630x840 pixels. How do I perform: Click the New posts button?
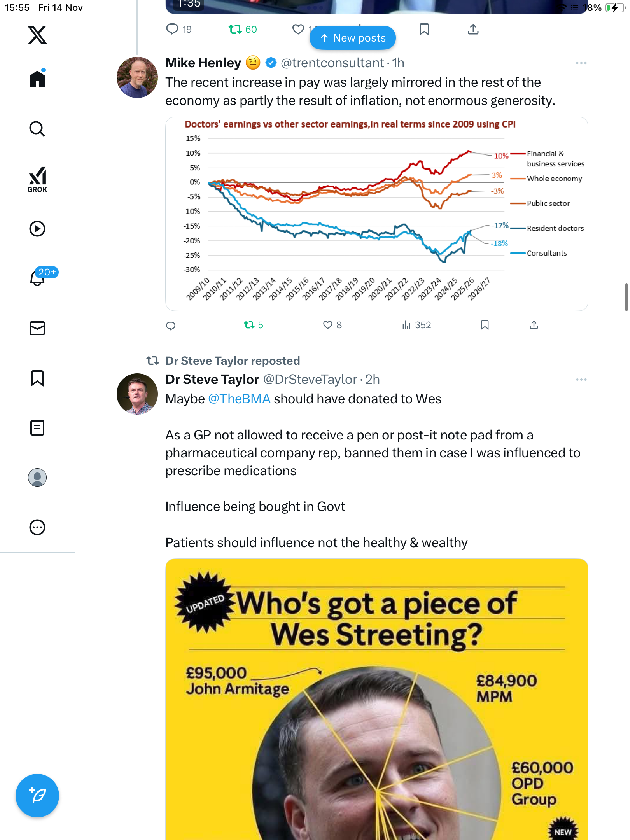[x=353, y=38]
